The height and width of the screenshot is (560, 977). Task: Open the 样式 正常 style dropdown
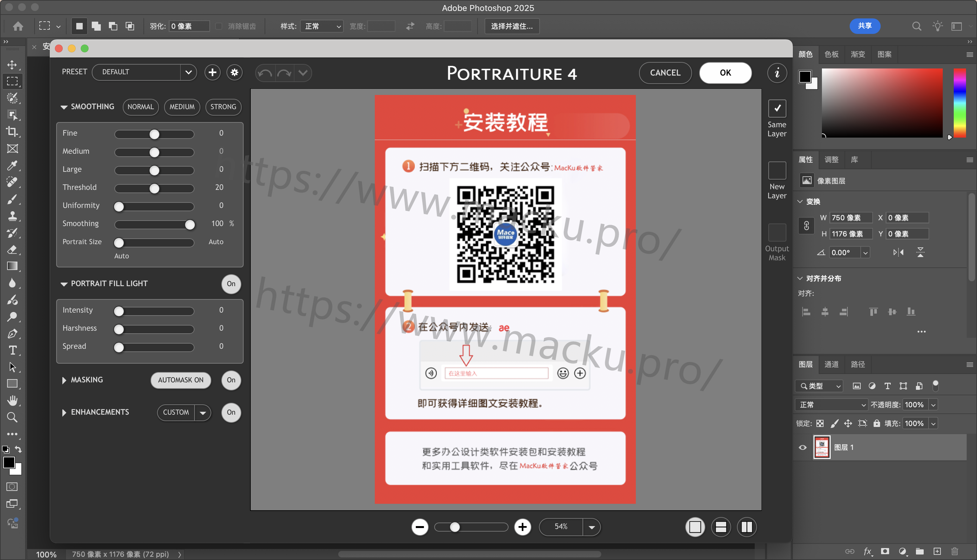pyautogui.click(x=321, y=26)
